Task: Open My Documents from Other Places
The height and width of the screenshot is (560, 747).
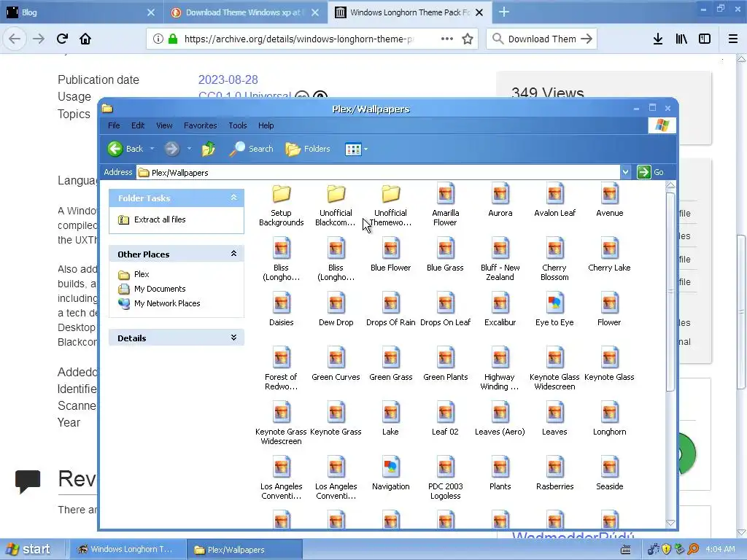Action: tap(152, 289)
